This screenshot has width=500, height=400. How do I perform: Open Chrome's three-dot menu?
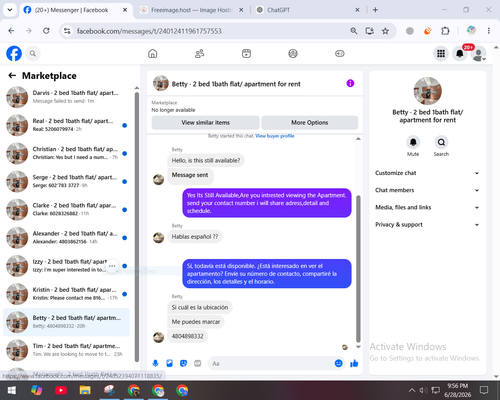[489, 31]
